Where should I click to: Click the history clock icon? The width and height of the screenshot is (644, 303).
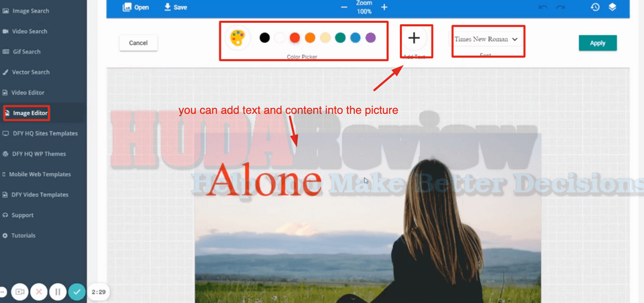pyautogui.click(x=595, y=7)
